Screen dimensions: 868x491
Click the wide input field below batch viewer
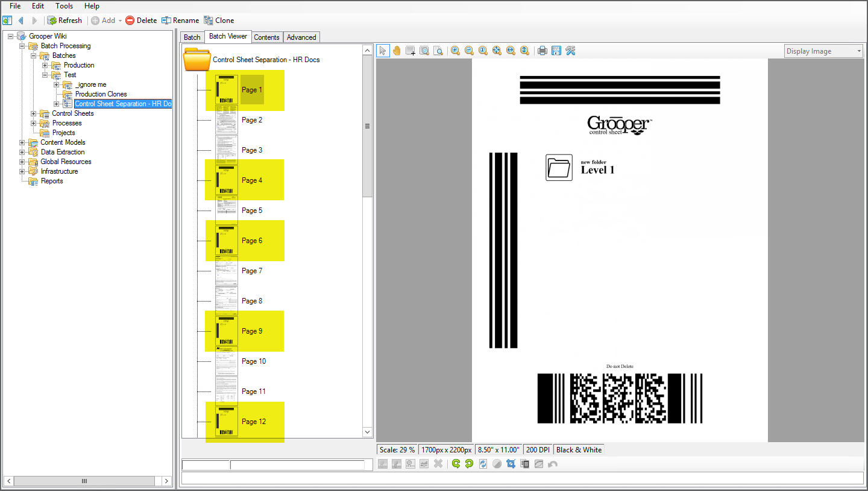[x=297, y=464]
